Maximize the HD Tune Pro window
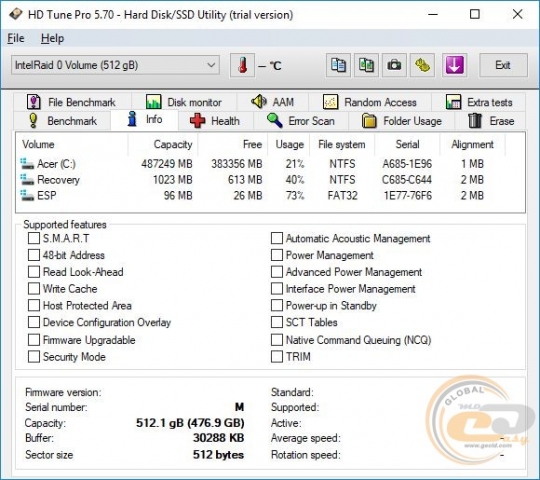This screenshot has height=480, width=540. coord(475,14)
